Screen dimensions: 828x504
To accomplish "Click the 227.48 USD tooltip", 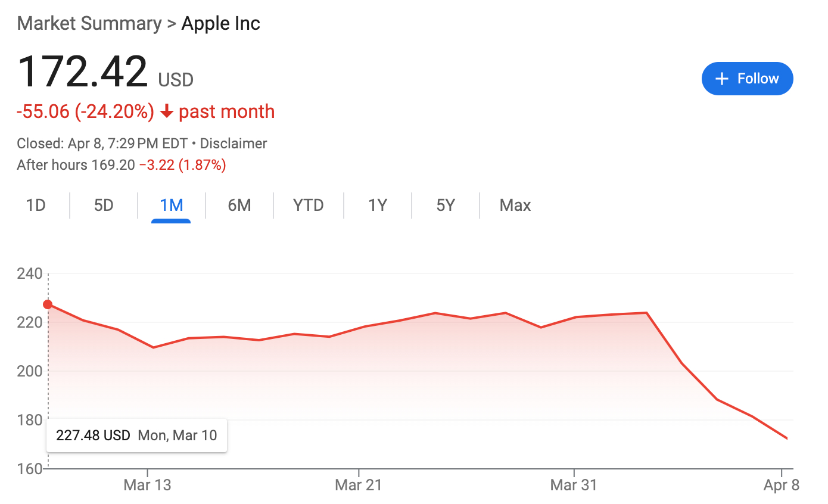I will (x=136, y=435).
